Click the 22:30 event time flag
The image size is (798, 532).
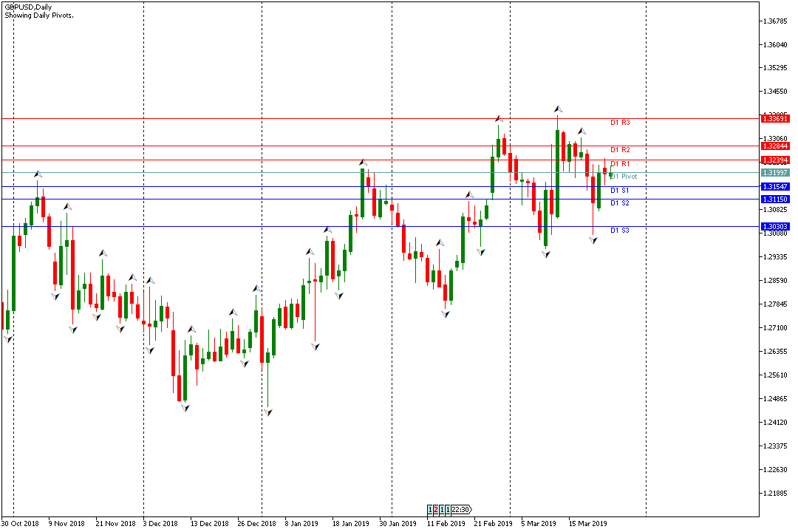click(462, 510)
